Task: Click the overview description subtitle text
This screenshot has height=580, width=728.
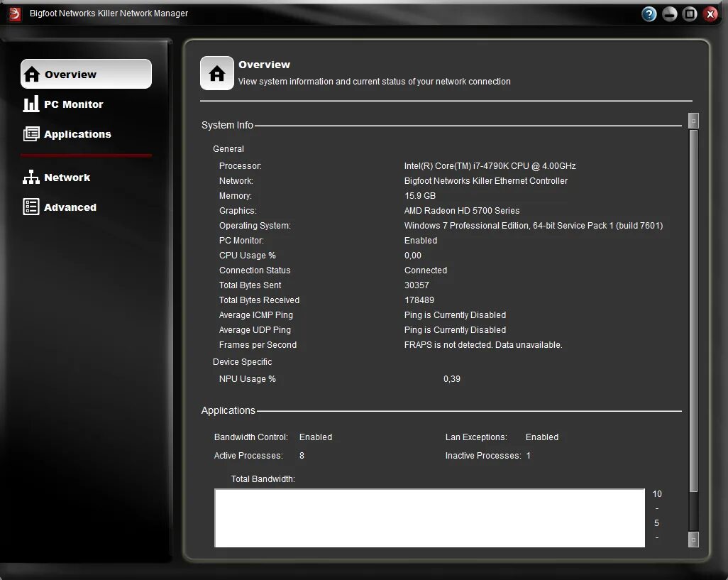Action: pos(374,81)
